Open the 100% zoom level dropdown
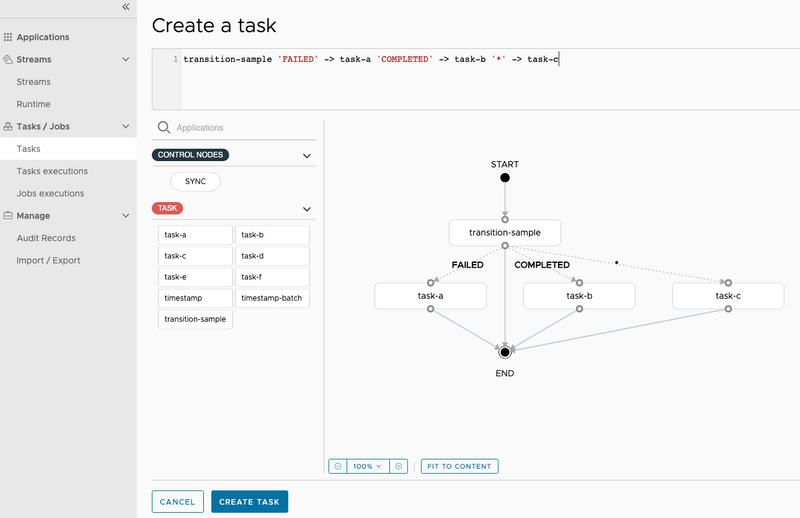 click(x=368, y=466)
